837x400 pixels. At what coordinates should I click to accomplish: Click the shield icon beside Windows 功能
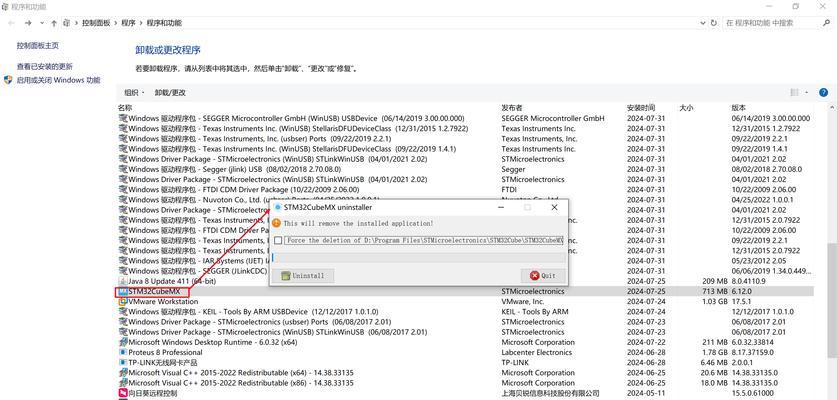click(8, 80)
